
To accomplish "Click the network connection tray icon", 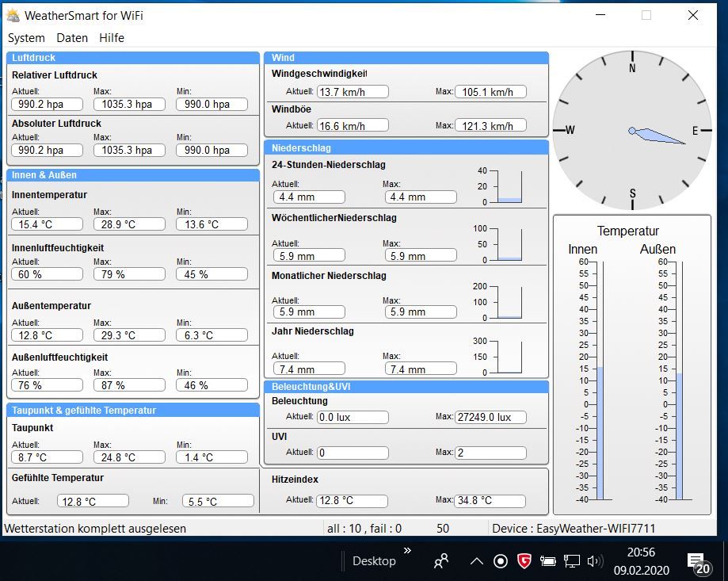I will coord(571,561).
